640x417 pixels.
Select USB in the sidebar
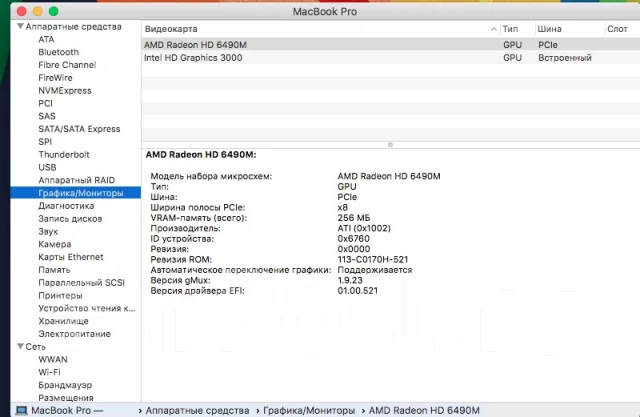[47, 167]
